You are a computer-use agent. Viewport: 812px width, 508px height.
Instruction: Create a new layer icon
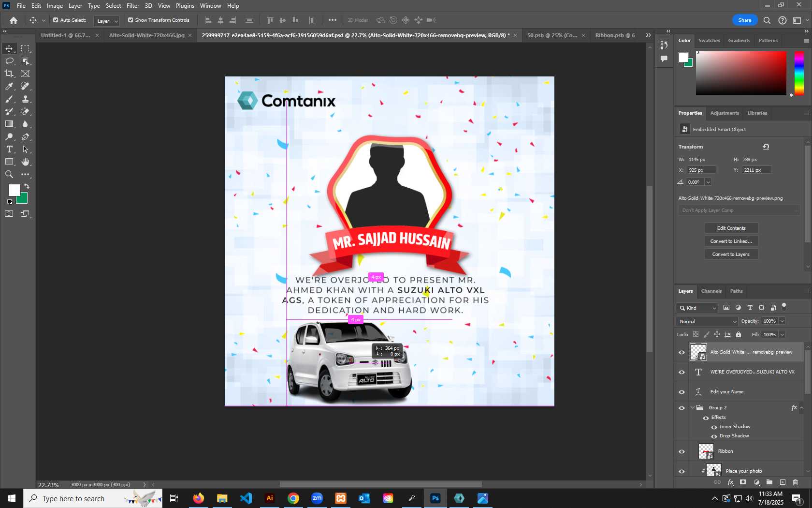tap(783, 482)
